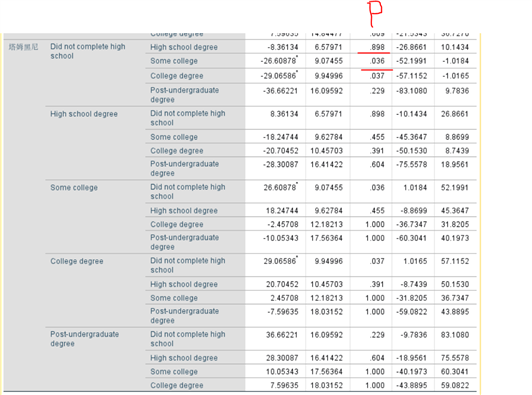Select the -28.30087 mean difference cell
The height and width of the screenshot is (395, 532).
(280, 165)
